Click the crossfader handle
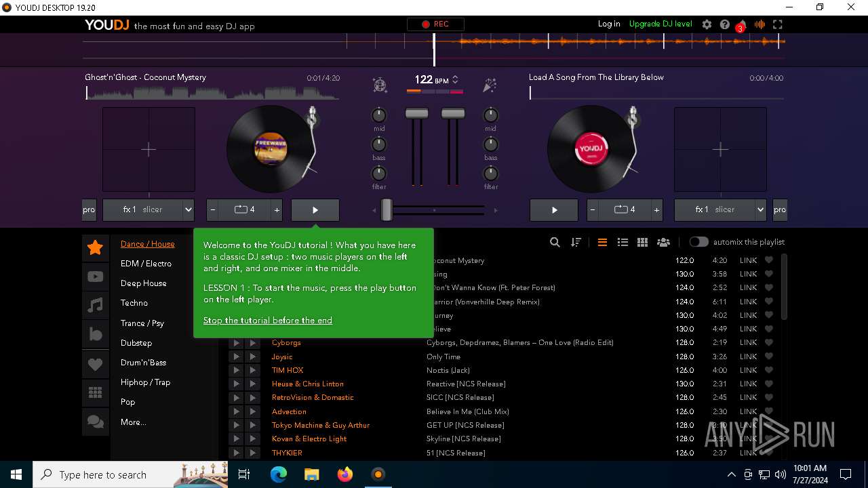This screenshot has height=488, width=868. (x=387, y=210)
